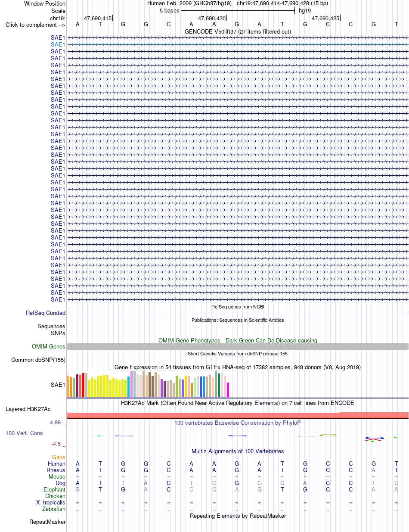Click the OMIM Genes side label
The image size is (409, 532).
coord(49,346)
